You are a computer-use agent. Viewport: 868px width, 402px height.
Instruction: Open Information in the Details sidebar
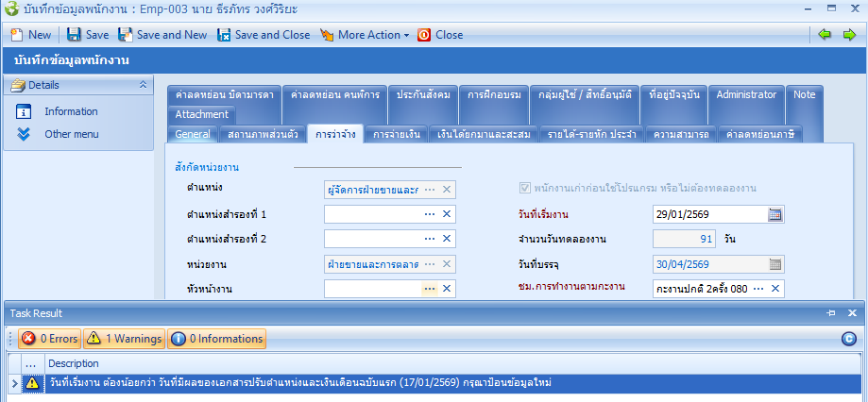click(71, 111)
